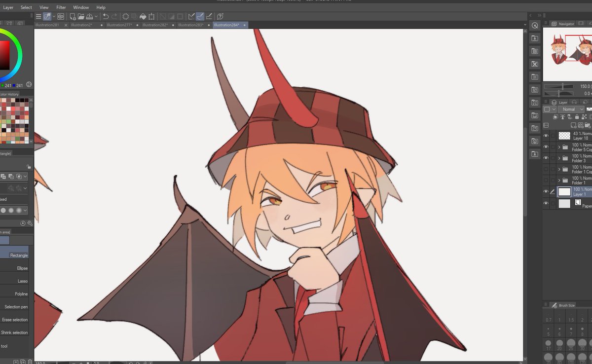
Task: Tick the lock box next to Layer 18
Action: click(553, 136)
